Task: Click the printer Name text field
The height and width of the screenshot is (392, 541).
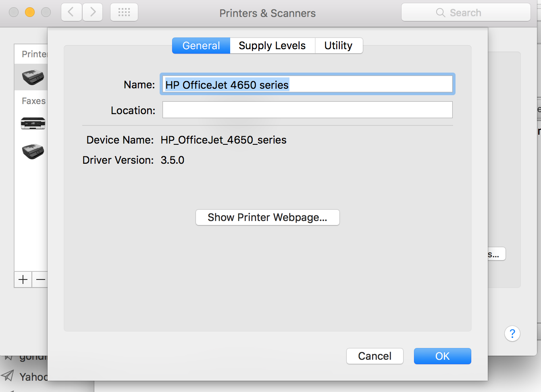Action: coord(308,84)
